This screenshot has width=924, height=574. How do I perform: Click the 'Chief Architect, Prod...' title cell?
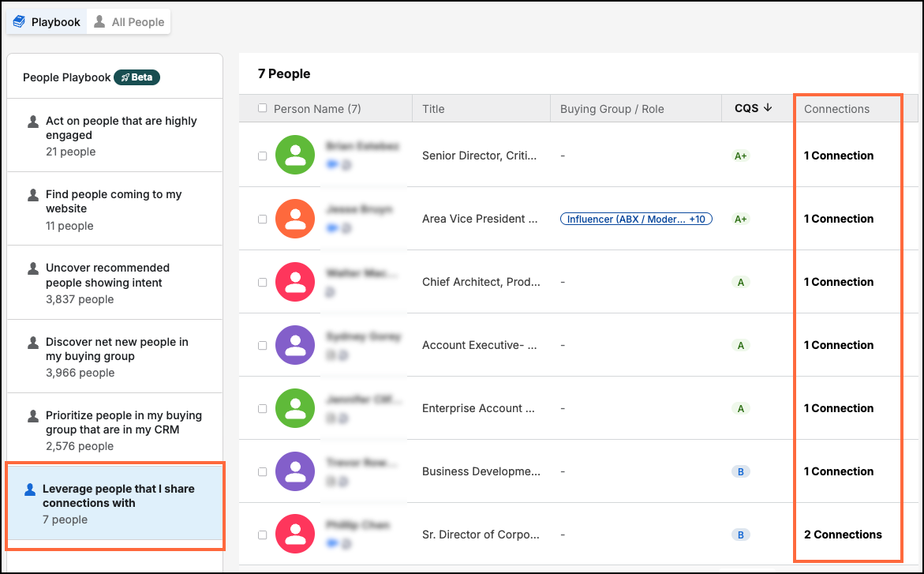click(481, 282)
